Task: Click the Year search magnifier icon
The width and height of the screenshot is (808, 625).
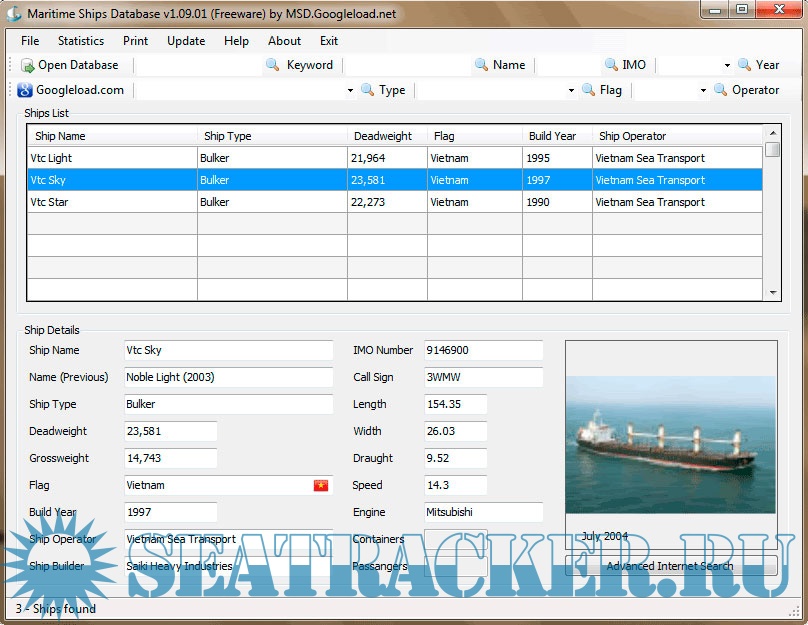Action: click(x=745, y=65)
